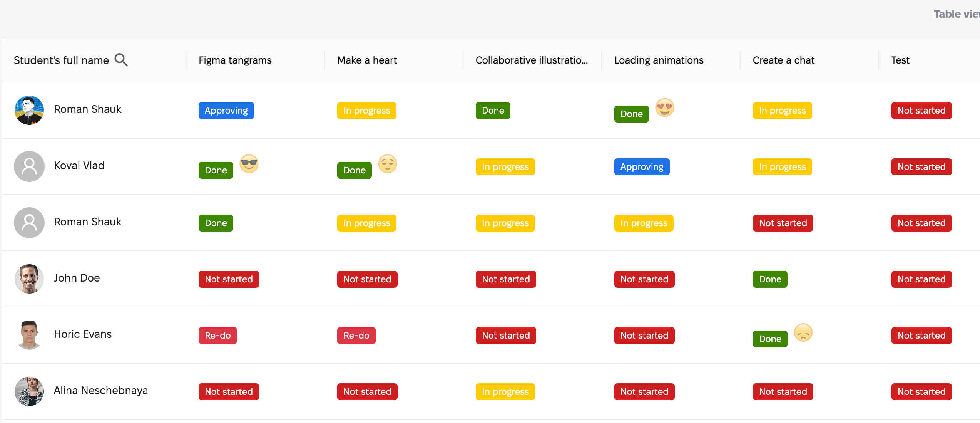Screen dimensions: 980x423
Task: Click Koval Vlad's Approving badge in Loading animations
Action: coord(642,167)
